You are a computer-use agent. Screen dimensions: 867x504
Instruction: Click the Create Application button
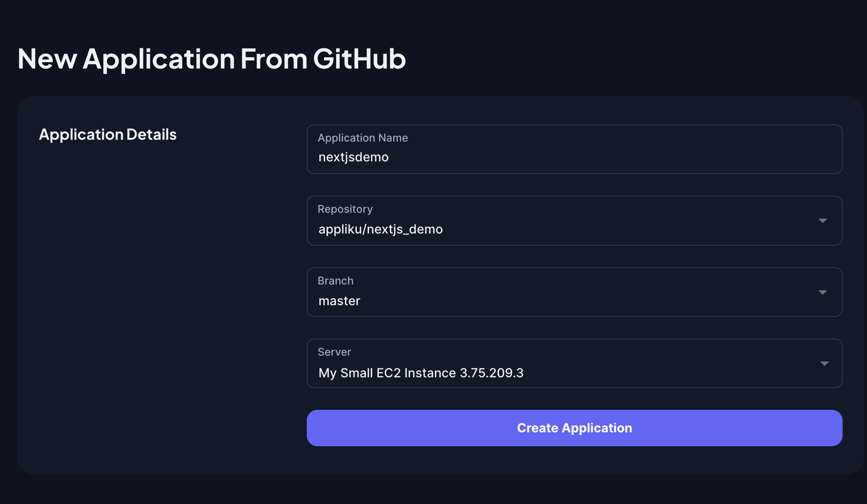tap(574, 428)
